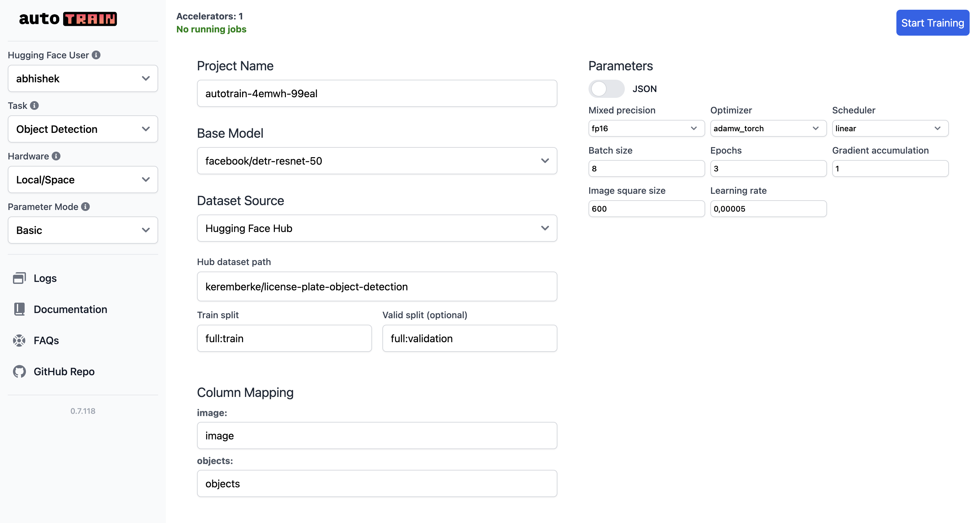Click into the Hub dataset path field
980x523 pixels.
(377, 286)
